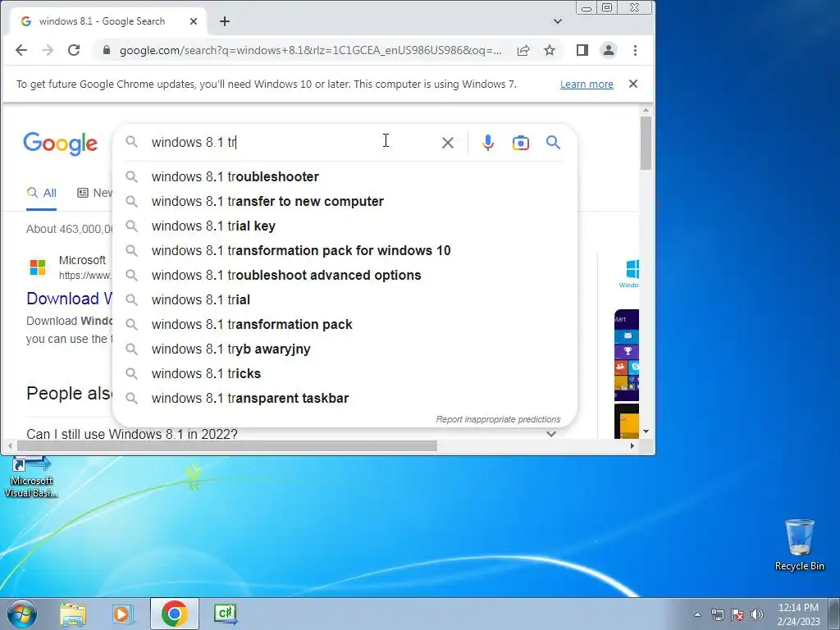Clear the search box with X
This screenshot has height=630, width=840.
pyautogui.click(x=448, y=143)
